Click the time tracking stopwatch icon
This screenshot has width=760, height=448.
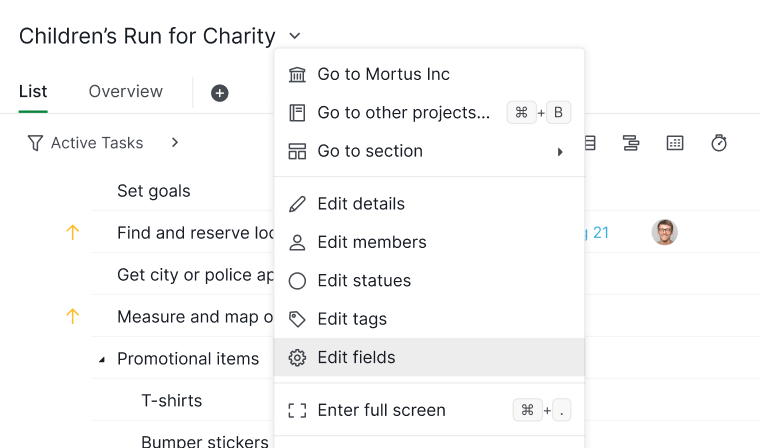tap(719, 143)
